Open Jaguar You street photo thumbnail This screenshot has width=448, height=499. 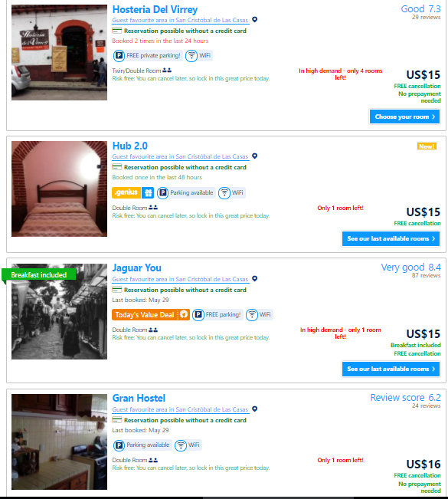59,311
